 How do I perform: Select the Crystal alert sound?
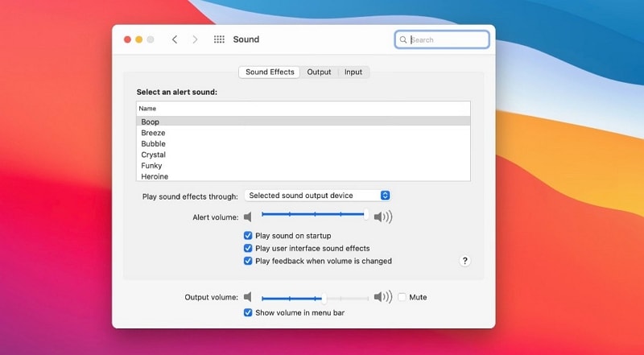point(303,155)
